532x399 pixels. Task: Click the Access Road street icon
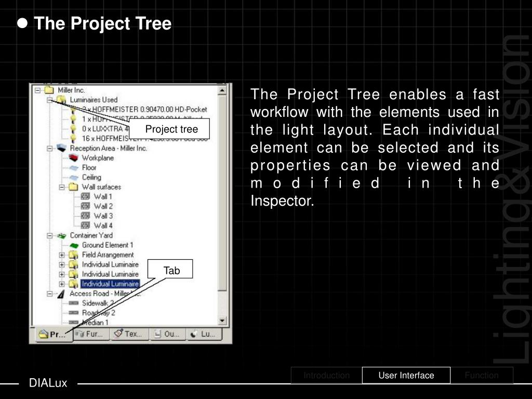click(x=61, y=294)
